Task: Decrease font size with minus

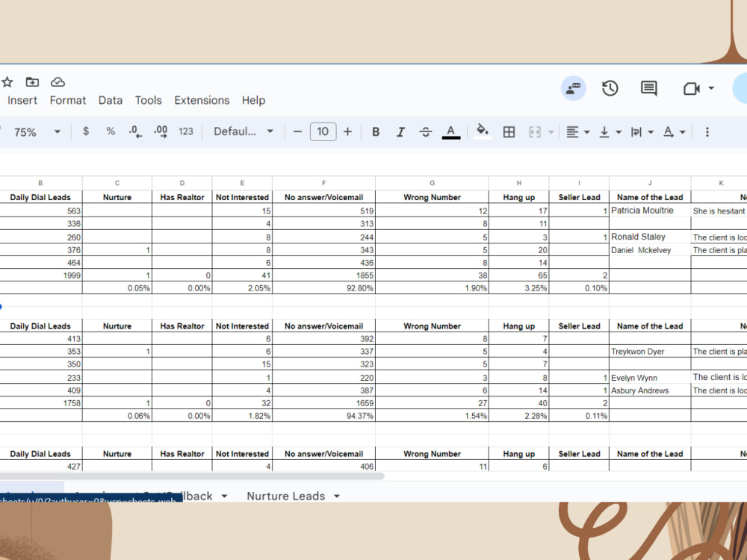Action: click(x=297, y=131)
